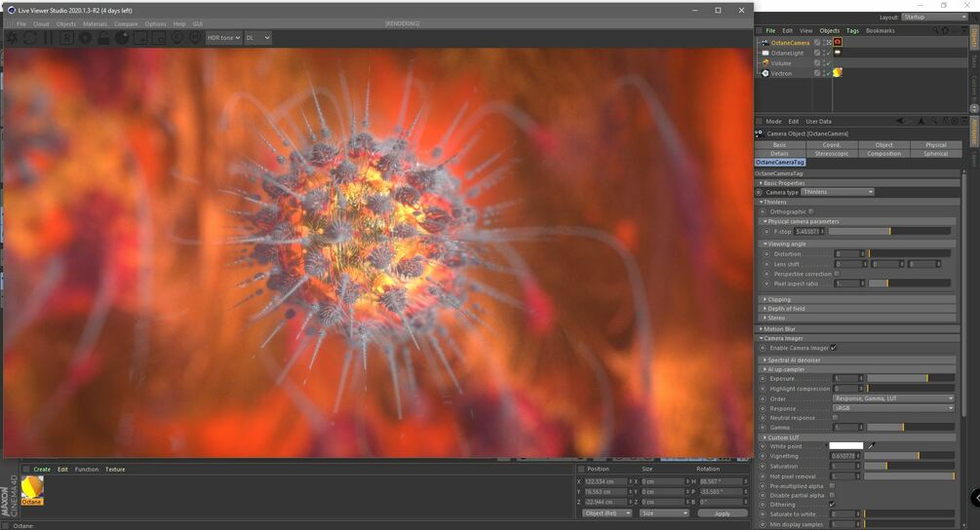This screenshot has width=980, height=530.
Task: Switch to the Composition attribute tab
Action: pyautogui.click(x=883, y=153)
